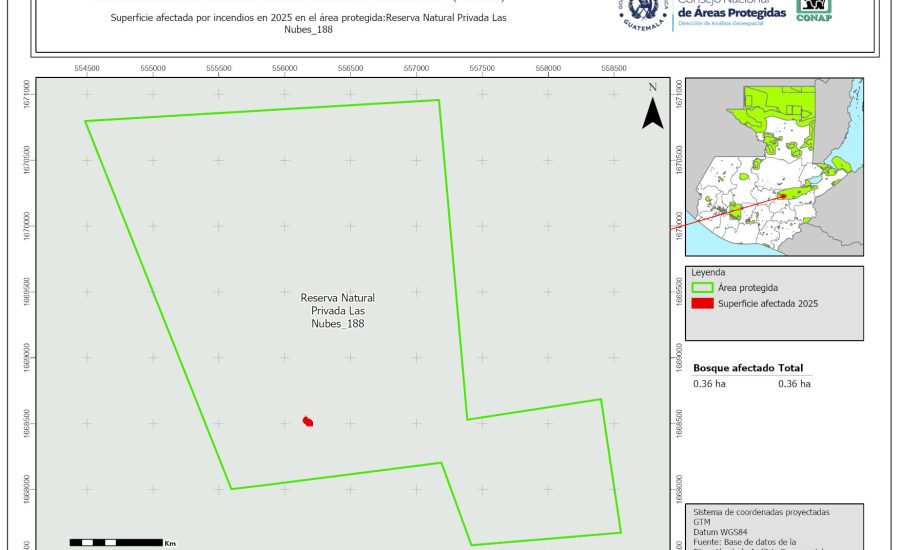900x550 pixels.
Task: Select the red burned area on the map
Action: click(308, 422)
